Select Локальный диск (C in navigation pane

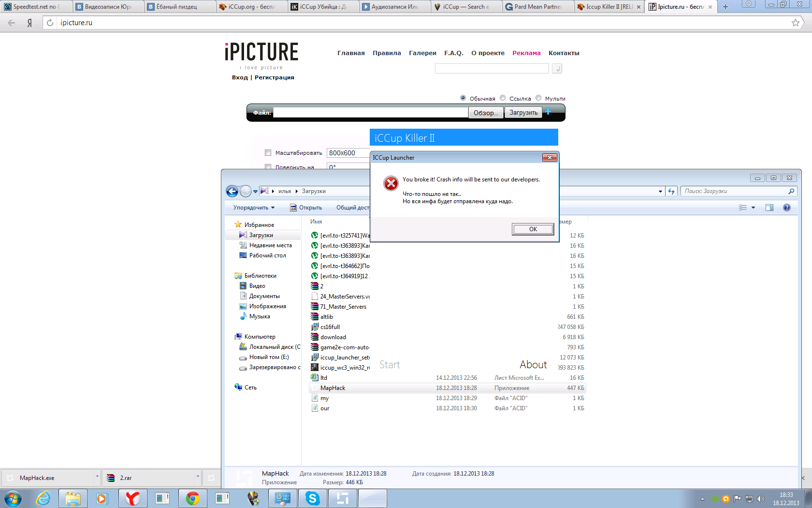coord(274,347)
